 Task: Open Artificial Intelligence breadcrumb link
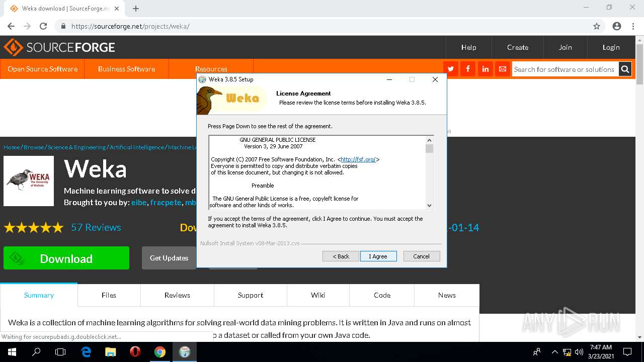(137, 147)
